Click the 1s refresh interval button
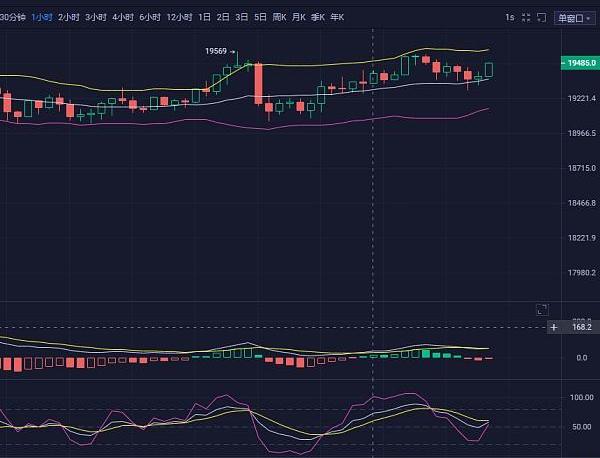 (x=510, y=17)
